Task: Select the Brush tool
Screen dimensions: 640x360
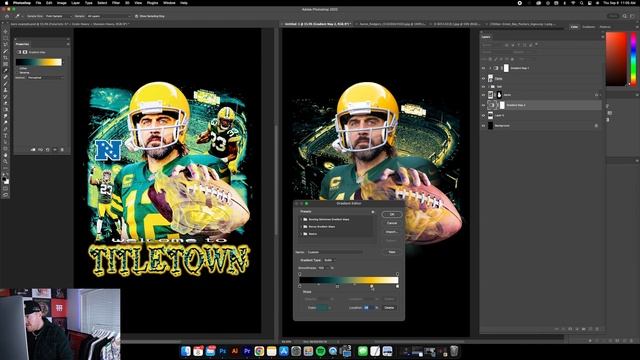Action: tap(5, 84)
